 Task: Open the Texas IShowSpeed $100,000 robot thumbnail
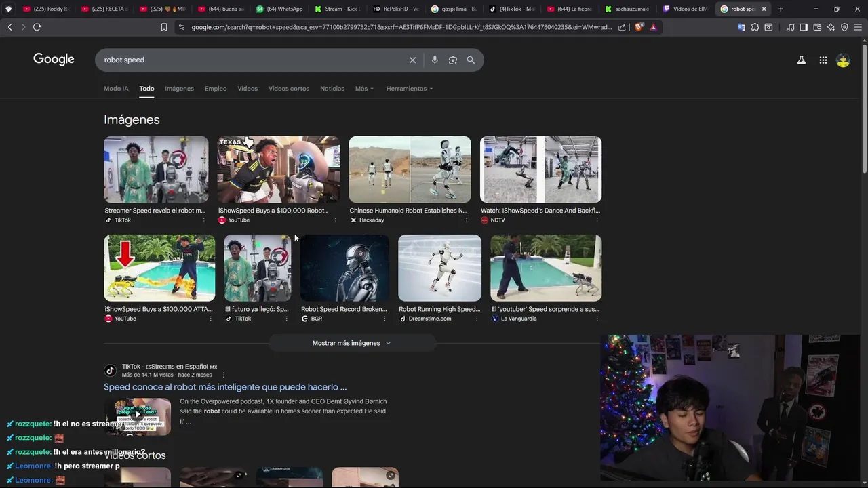[278, 169]
